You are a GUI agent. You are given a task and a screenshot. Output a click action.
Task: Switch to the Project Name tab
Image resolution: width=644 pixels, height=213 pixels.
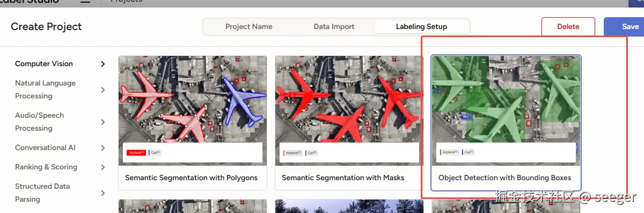pyautogui.click(x=249, y=26)
